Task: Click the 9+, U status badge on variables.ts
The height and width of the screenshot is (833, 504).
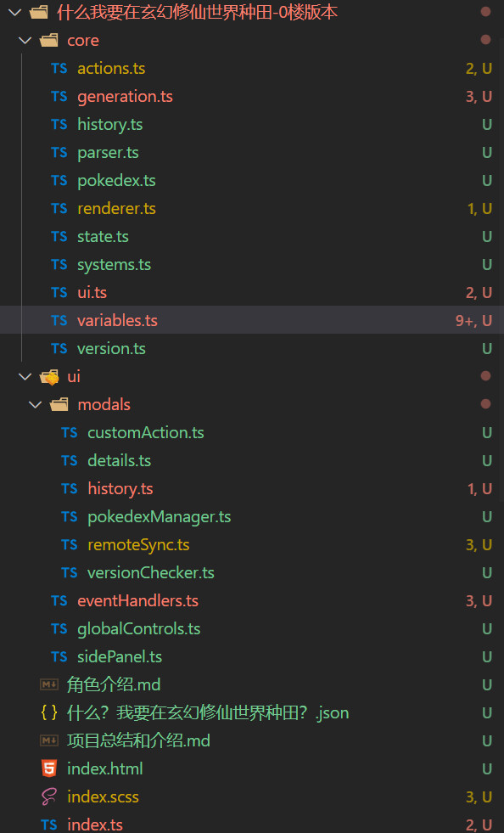Action: tap(473, 320)
